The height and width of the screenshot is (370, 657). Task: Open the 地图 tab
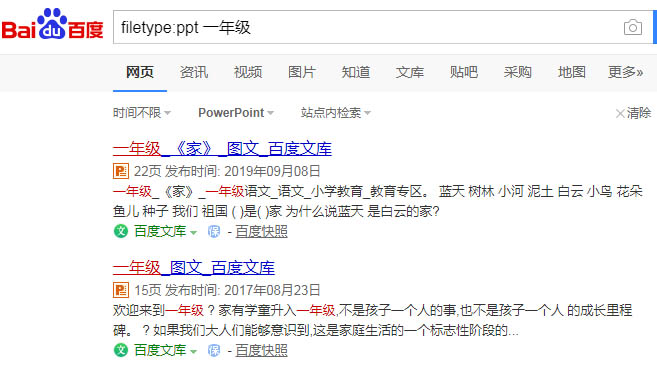pyautogui.click(x=572, y=72)
